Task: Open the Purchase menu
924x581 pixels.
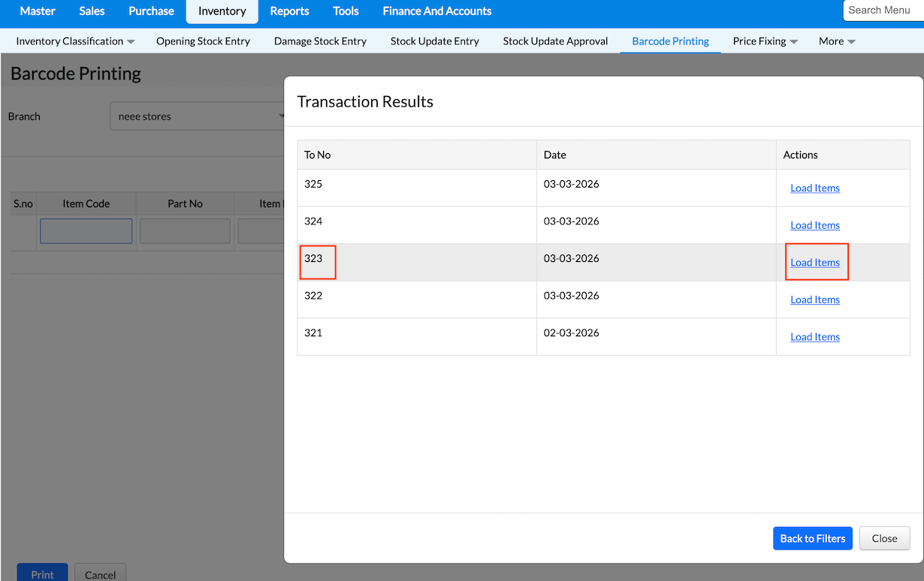Action: click(x=151, y=11)
